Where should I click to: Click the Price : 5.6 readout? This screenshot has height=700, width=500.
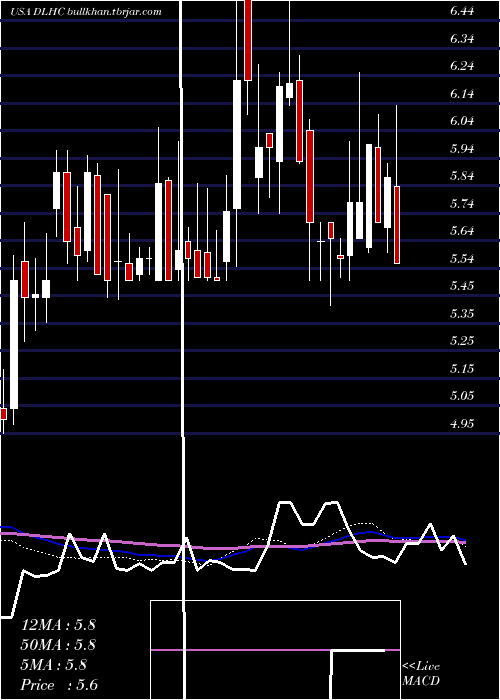pyautogui.click(x=59, y=685)
